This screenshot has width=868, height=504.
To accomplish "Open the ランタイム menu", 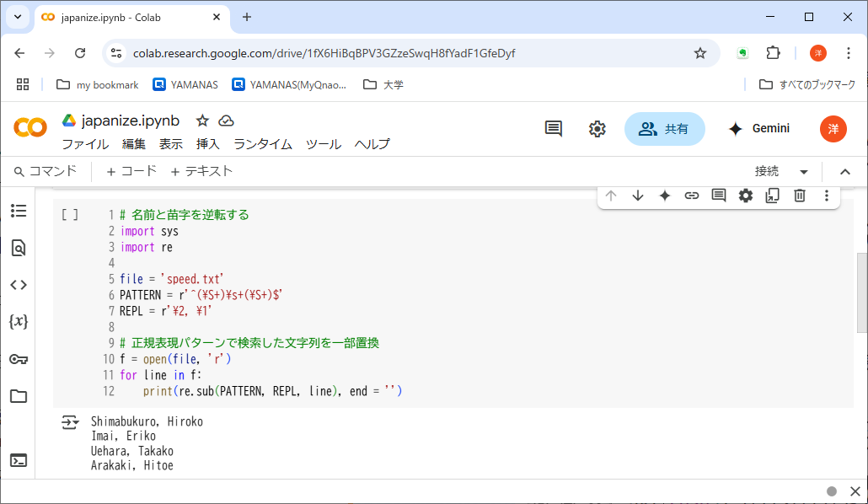I will coord(263,144).
